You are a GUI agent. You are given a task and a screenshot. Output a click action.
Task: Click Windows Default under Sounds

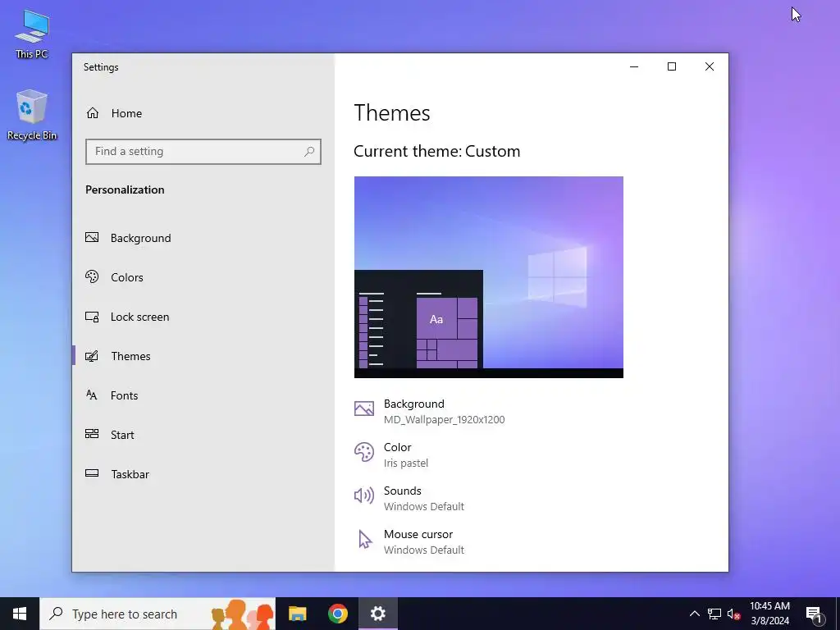pos(424,507)
